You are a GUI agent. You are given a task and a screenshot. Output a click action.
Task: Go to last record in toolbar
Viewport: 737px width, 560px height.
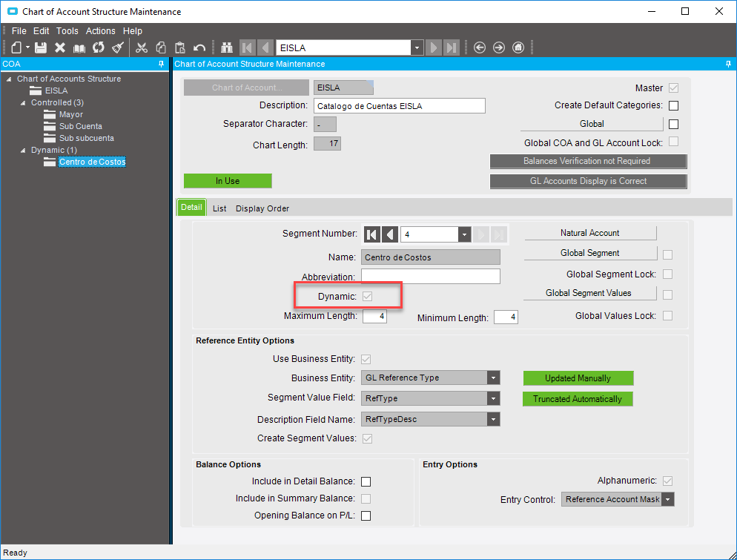click(452, 47)
